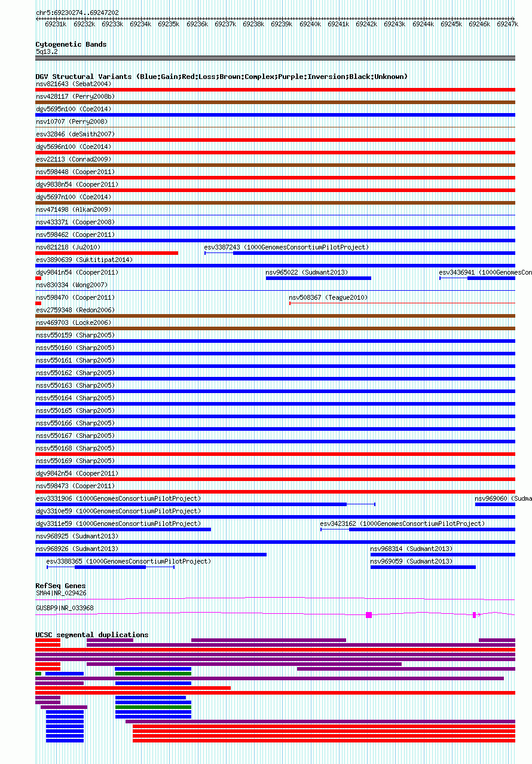Select variant nsv968926 (Sudmant2013)

[x=77, y=549]
